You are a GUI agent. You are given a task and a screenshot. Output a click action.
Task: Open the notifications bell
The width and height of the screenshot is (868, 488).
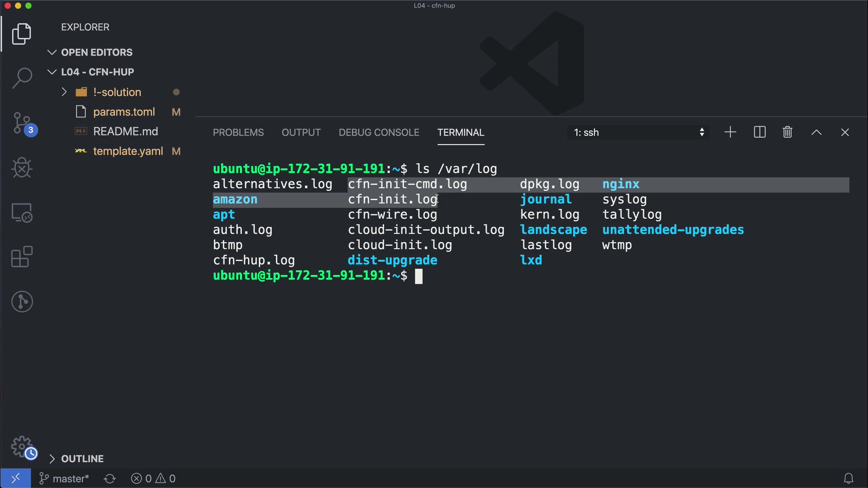848,479
